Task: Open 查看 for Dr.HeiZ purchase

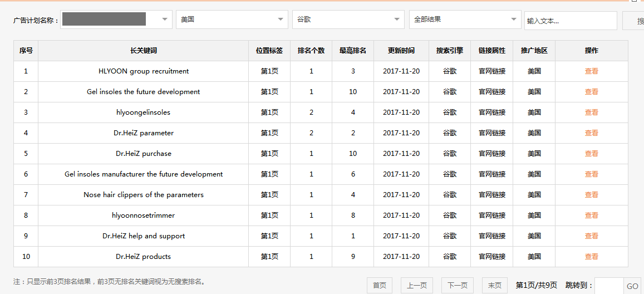Action: [x=592, y=153]
